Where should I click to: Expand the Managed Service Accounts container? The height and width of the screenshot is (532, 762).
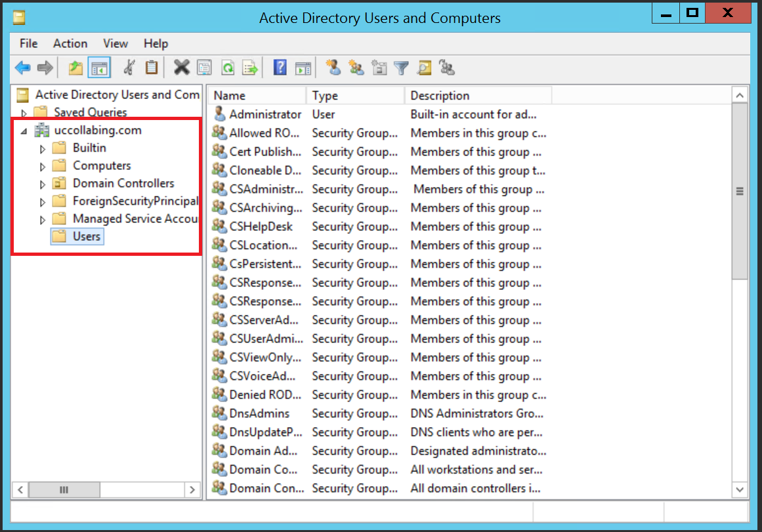tap(42, 220)
